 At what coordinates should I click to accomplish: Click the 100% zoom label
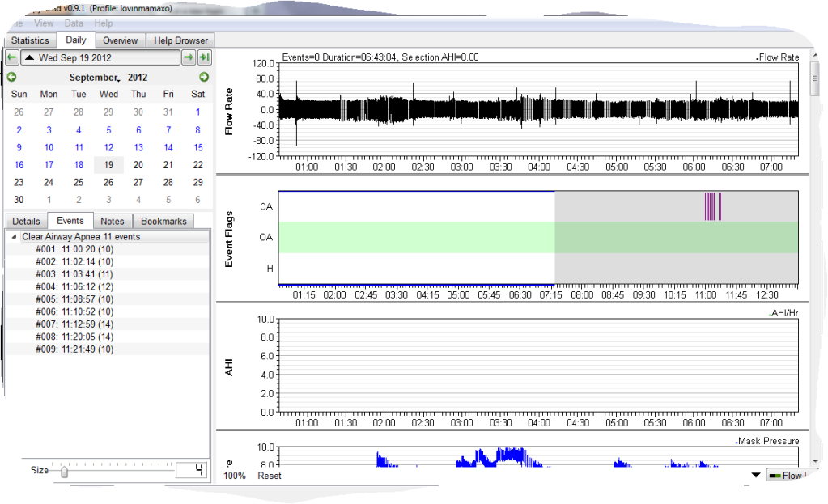pos(235,476)
